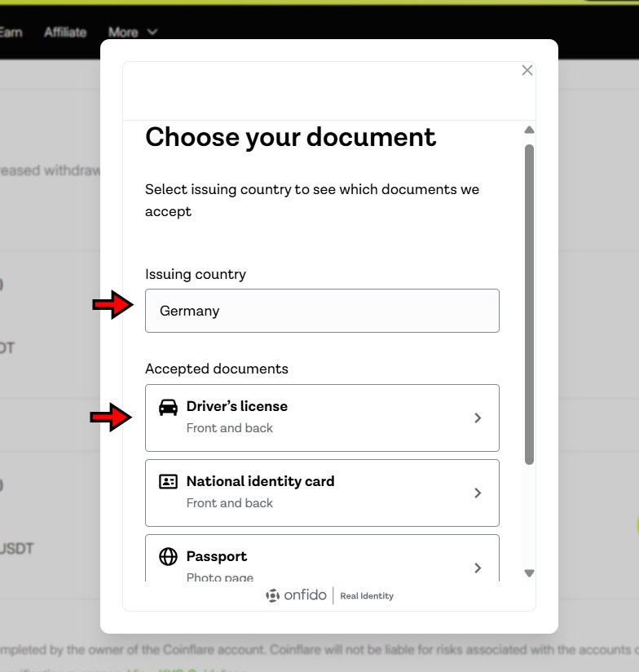Click the 'Front and back' text under National identity card
Screen dimensions: 639x672
tap(230, 503)
